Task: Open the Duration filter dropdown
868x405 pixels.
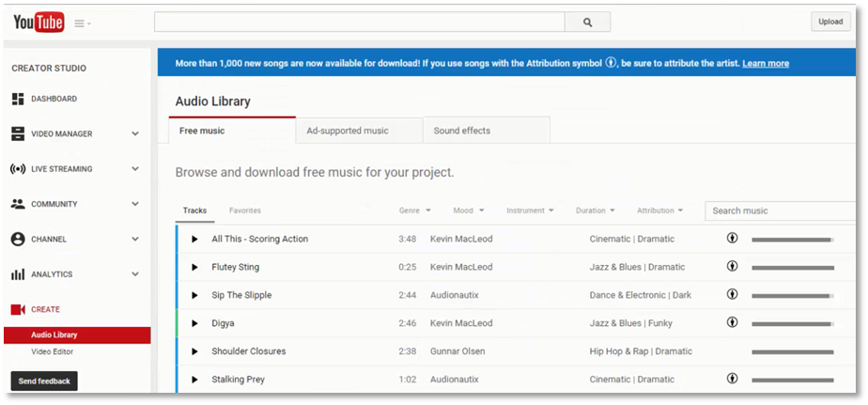Action: [595, 210]
